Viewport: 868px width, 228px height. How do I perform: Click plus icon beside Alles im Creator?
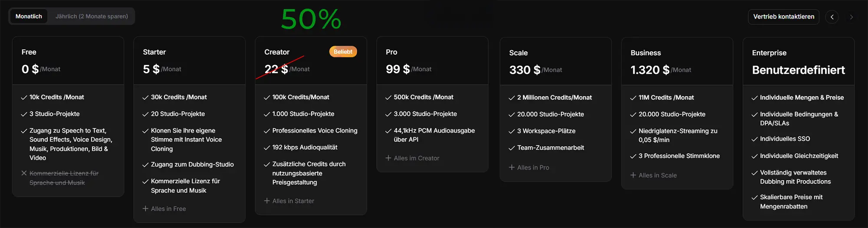[x=388, y=158]
